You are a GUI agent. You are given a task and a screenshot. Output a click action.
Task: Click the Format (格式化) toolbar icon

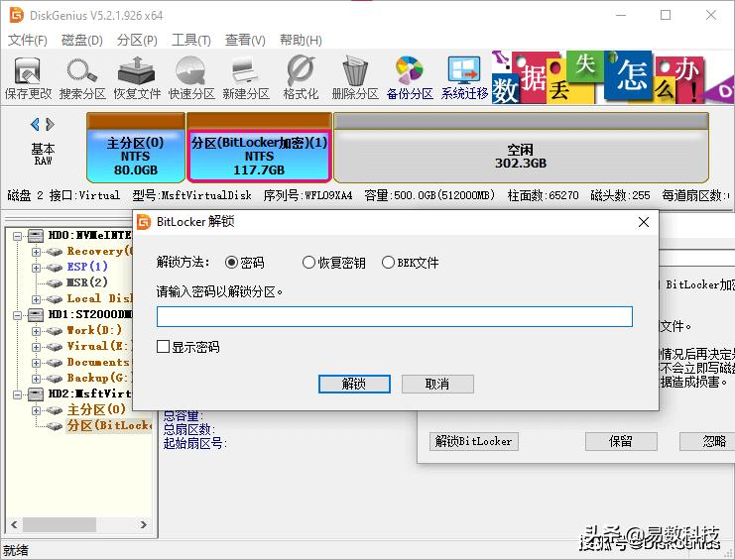click(301, 77)
